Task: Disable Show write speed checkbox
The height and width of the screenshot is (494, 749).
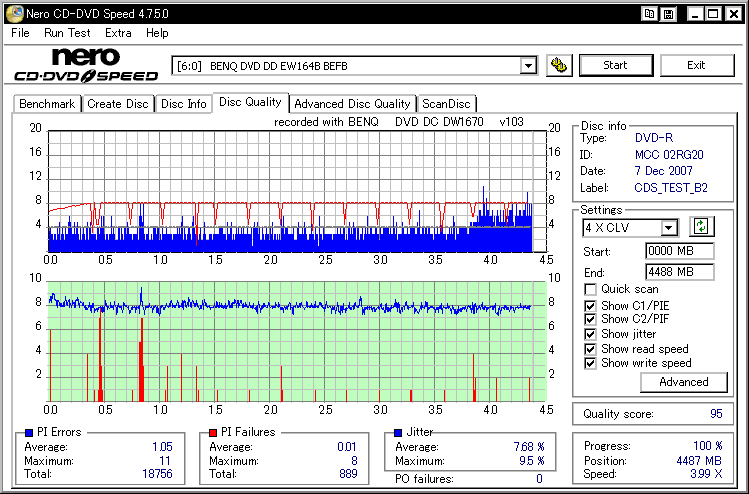Action: click(590, 363)
